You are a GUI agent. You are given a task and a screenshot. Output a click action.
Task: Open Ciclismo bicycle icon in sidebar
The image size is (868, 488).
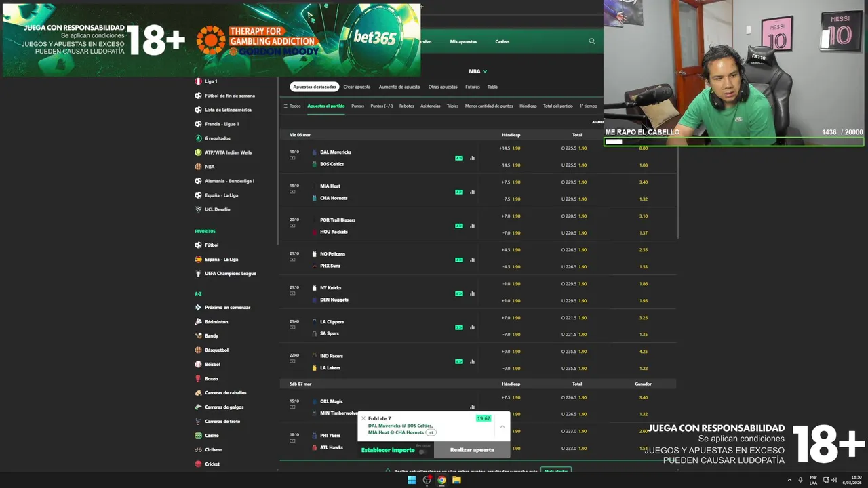click(x=198, y=449)
